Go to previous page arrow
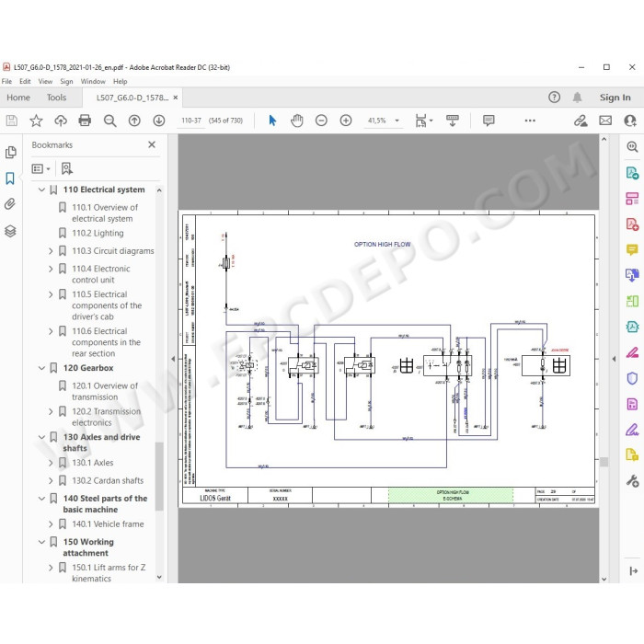Viewport: 644px width, 644px height. (134, 121)
